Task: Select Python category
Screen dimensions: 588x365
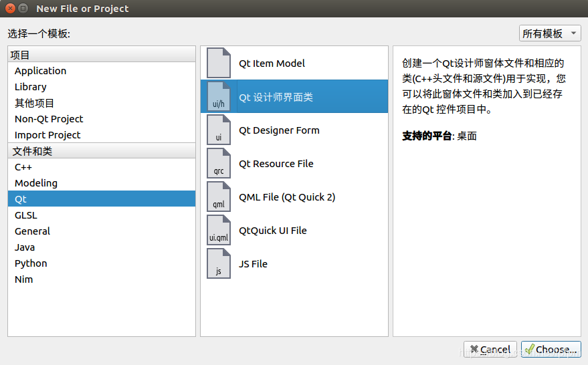Action: [102, 263]
